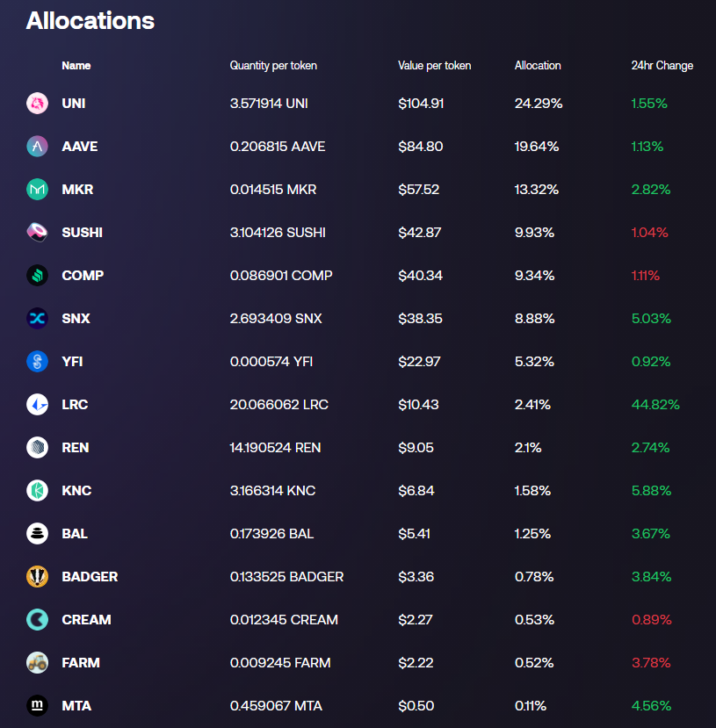This screenshot has height=728, width=716.
Task: Click the MTA token icon
Action: tap(37, 706)
